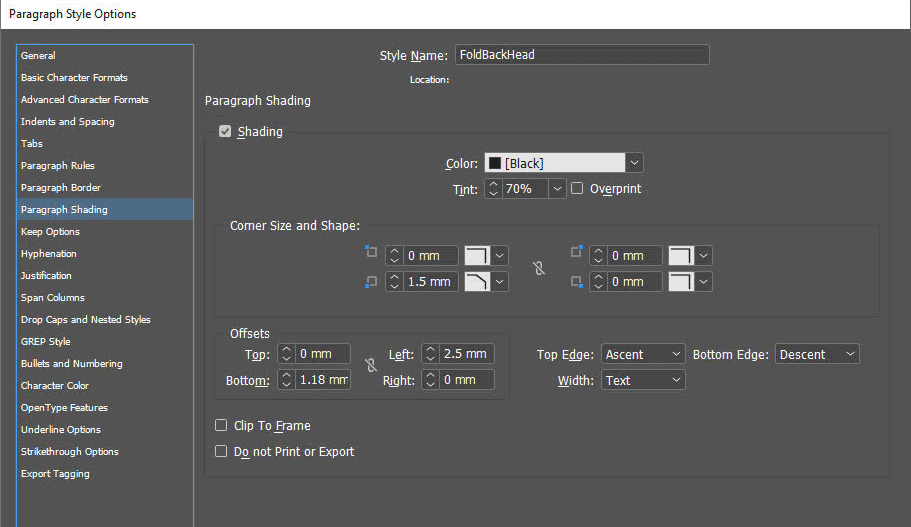Screen dimensions: 911x527
Task: Click the Right offset stepper arrows
Action: (431, 380)
